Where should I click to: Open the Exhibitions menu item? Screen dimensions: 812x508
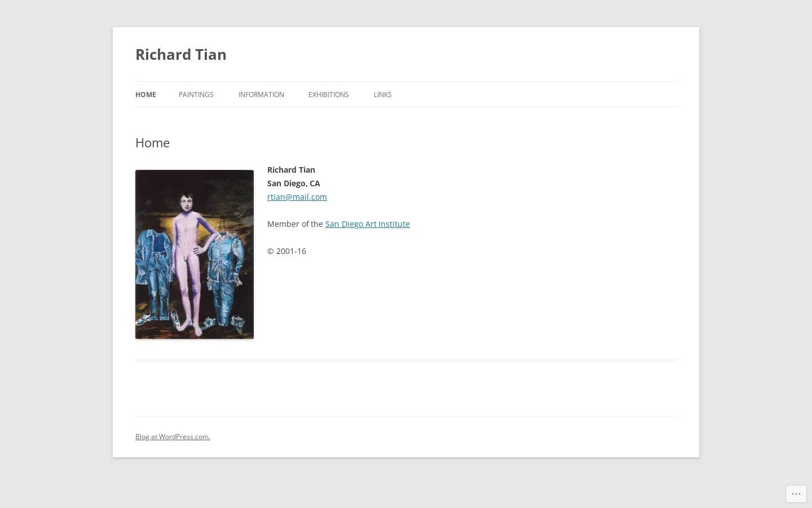pyautogui.click(x=328, y=94)
